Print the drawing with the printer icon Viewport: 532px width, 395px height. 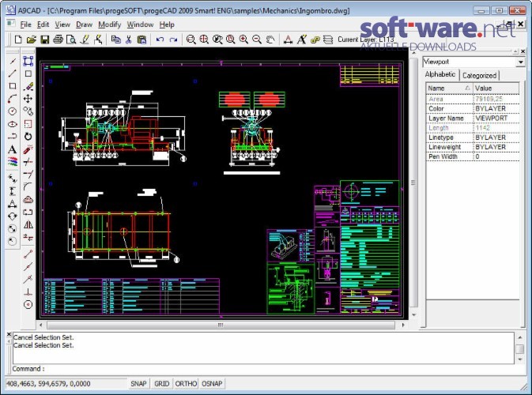tap(58, 39)
